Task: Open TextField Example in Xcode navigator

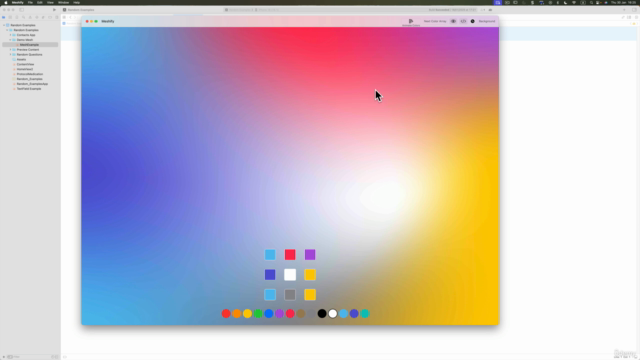Action: 30,89
